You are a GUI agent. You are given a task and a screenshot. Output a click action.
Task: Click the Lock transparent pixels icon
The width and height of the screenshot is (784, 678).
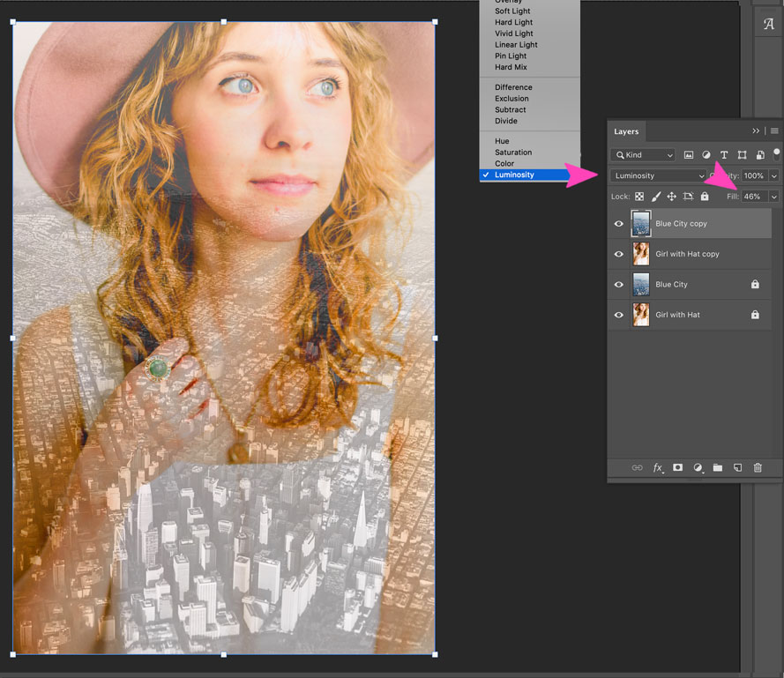click(639, 196)
